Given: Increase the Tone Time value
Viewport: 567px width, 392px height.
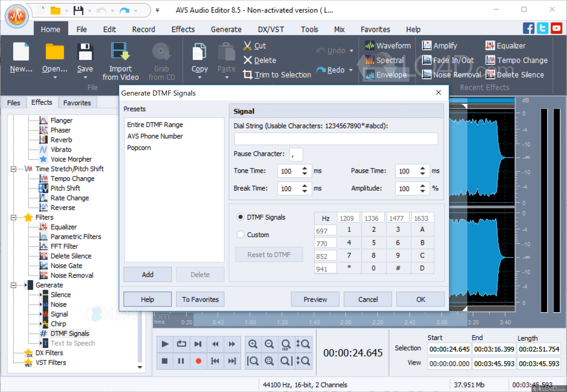Looking at the screenshot, I should [x=305, y=168].
